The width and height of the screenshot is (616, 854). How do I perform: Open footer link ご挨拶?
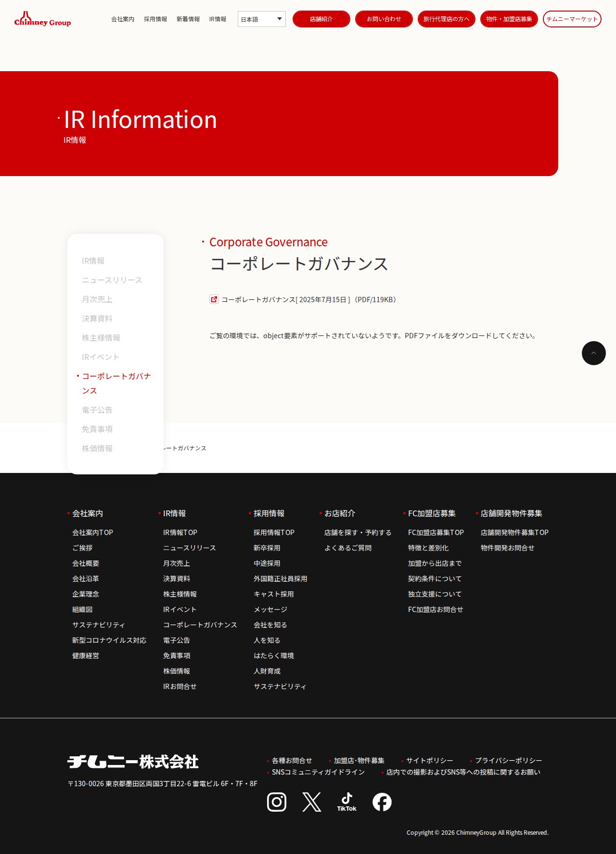[82, 548]
